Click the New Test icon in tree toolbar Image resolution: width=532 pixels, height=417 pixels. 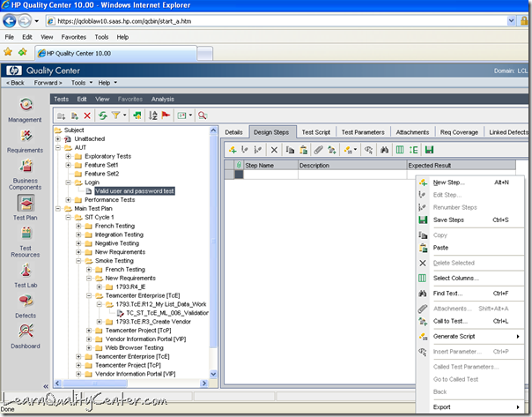[x=75, y=115]
